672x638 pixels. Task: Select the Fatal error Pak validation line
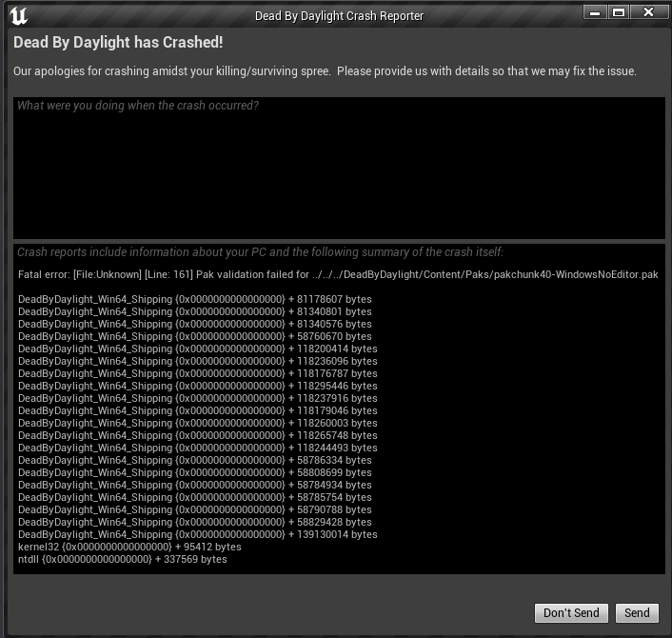(338, 274)
